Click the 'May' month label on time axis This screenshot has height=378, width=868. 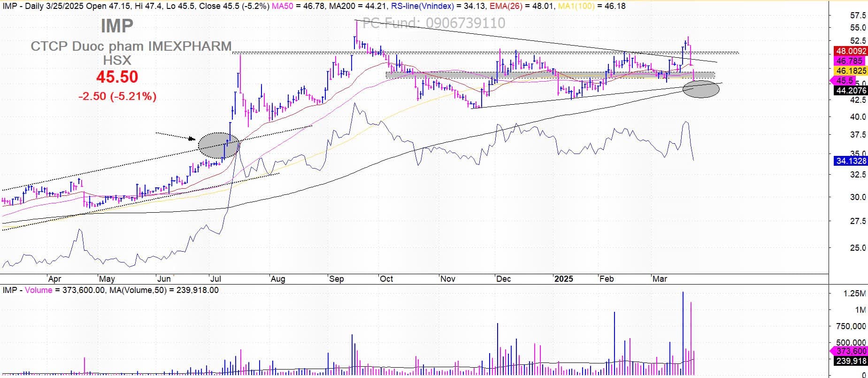click(x=107, y=279)
